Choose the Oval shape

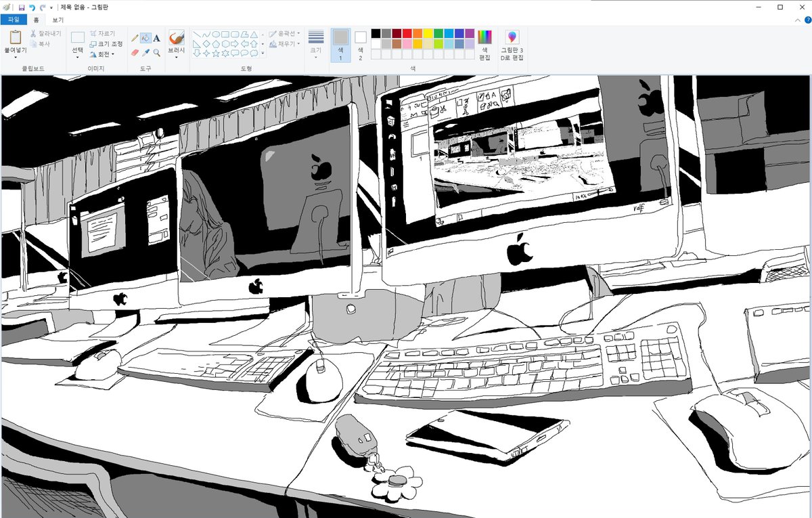click(216, 35)
